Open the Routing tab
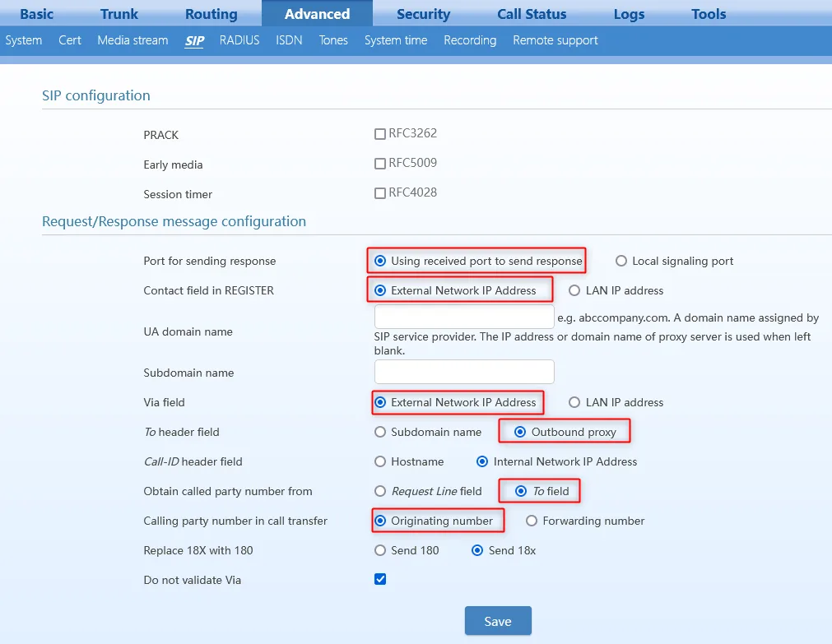 click(211, 14)
